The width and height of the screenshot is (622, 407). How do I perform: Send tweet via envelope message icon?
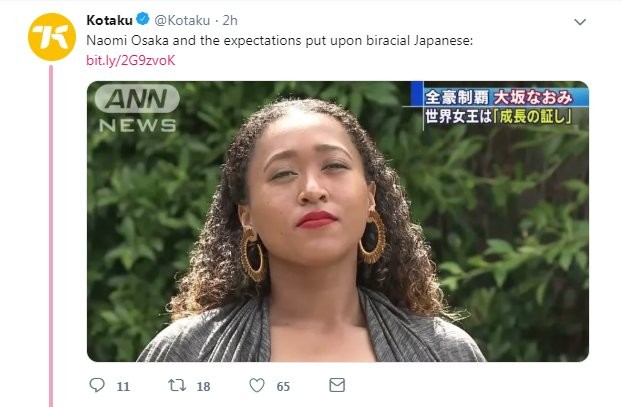pyautogui.click(x=337, y=385)
